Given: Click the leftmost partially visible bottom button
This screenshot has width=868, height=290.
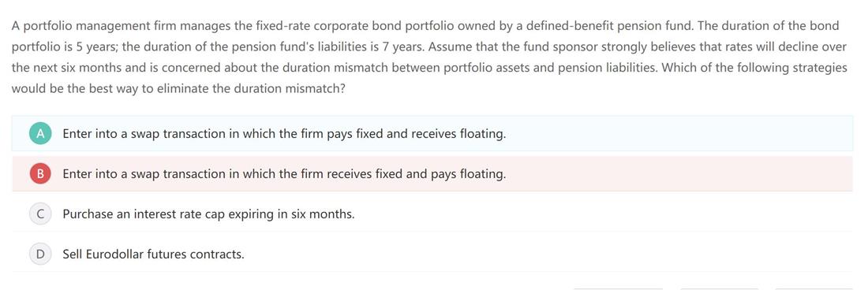Looking at the screenshot, I should point(619,289).
